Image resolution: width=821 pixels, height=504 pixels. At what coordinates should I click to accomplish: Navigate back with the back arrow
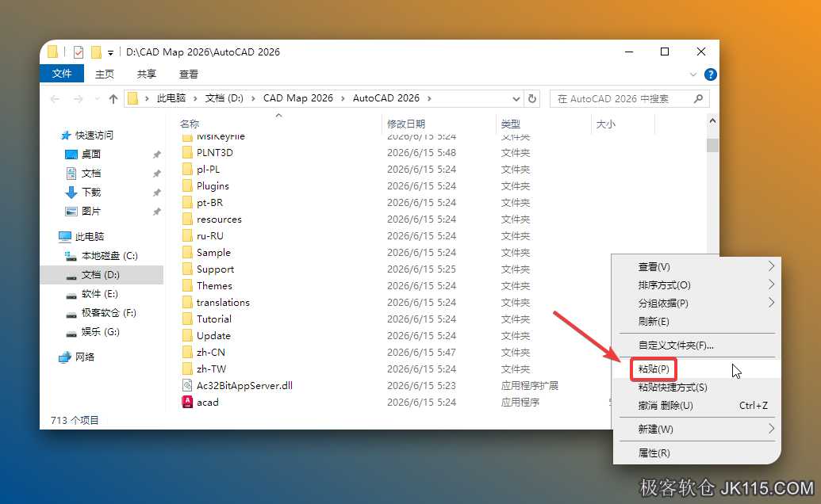pyautogui.click(x=55, y=99)
